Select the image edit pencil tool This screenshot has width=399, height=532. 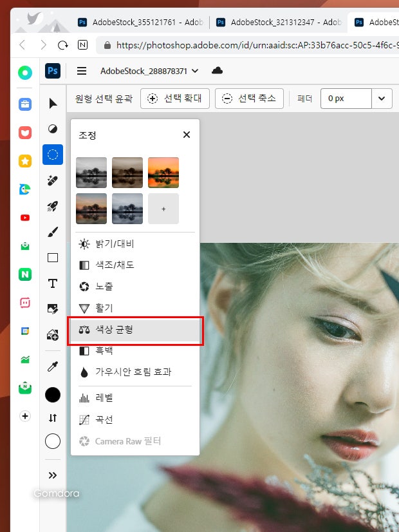(53, 309)
